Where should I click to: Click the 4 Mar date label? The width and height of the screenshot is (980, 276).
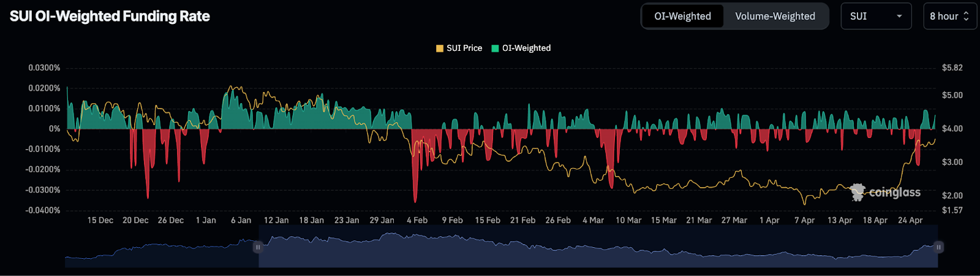click(x=593, y=220)
